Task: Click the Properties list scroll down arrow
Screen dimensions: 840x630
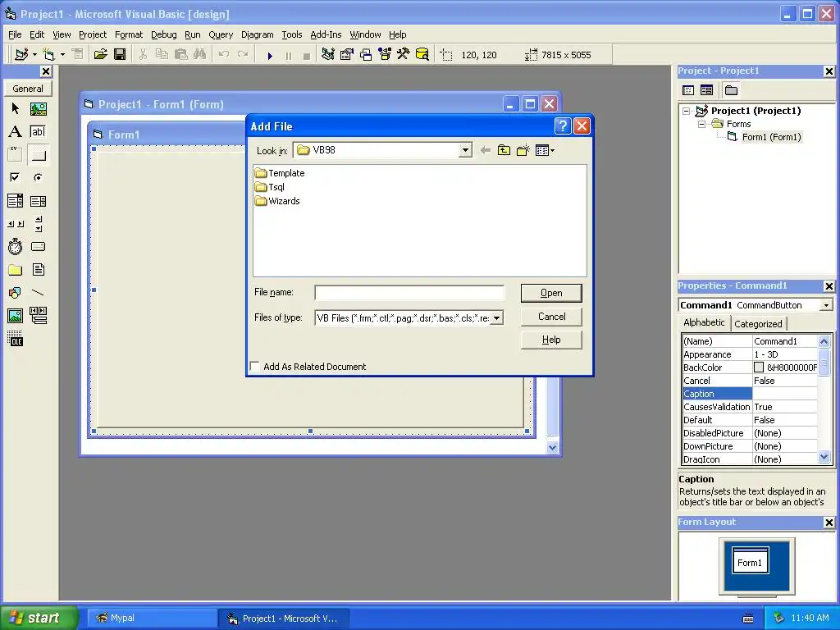Action: coord(824,457)
